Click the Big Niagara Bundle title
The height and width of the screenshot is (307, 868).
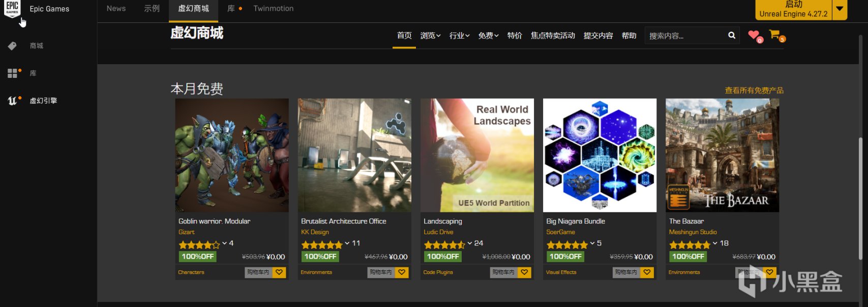576,221
